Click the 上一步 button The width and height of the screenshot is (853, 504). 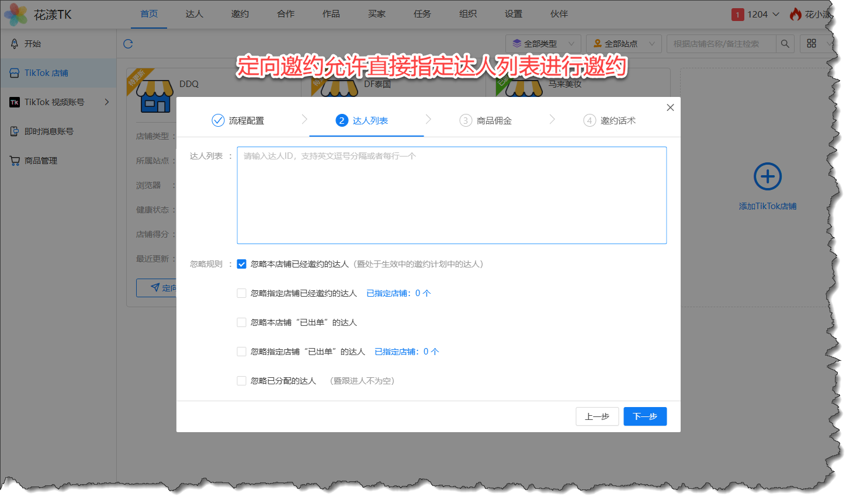click(597, 416)
